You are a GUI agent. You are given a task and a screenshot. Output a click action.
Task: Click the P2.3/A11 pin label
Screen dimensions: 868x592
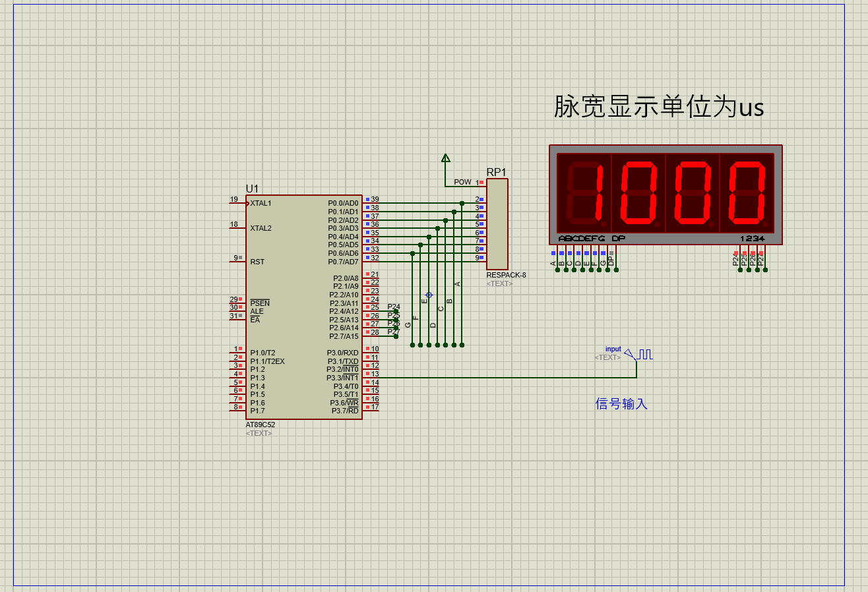pos(344,303)
